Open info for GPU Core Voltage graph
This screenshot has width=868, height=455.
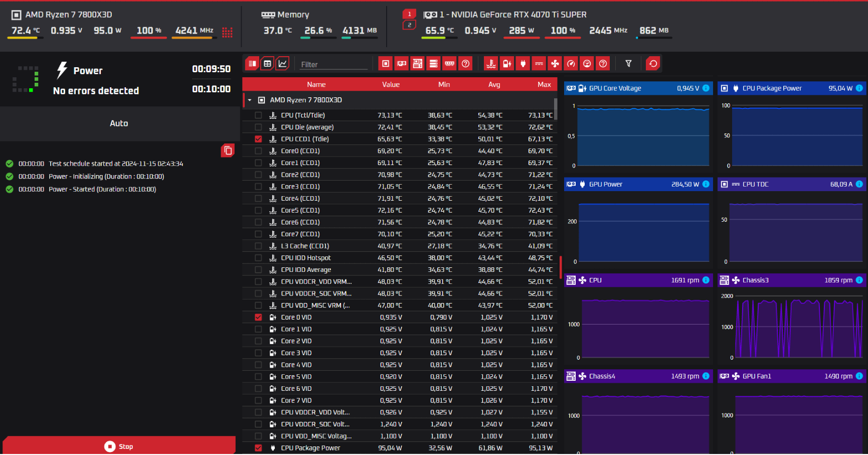pos(706,88)
